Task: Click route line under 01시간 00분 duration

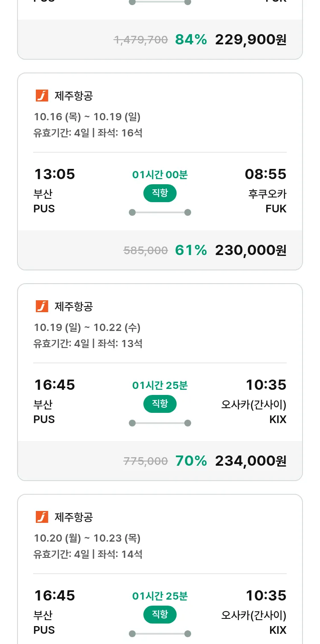Action: coord(160,212)
